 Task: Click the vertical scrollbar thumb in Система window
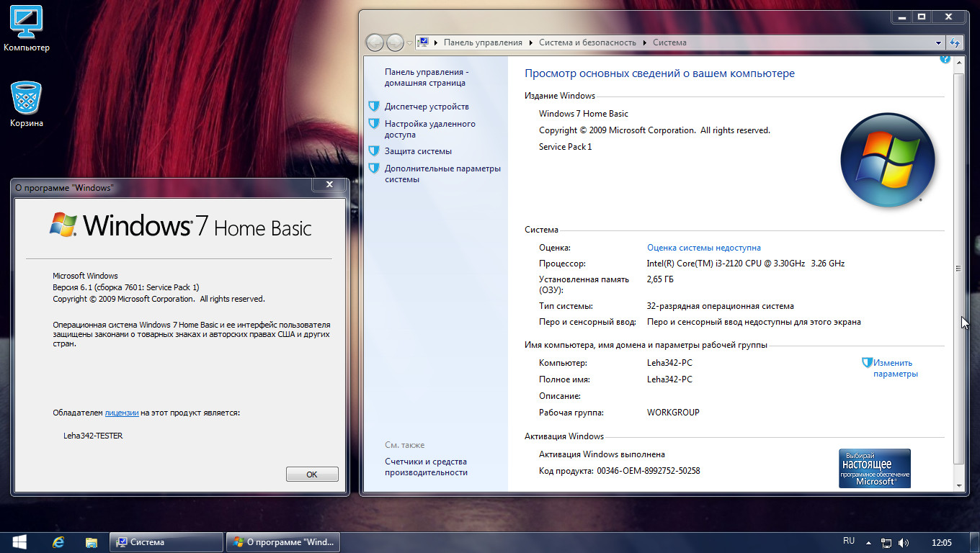click(x=958, y=268)
